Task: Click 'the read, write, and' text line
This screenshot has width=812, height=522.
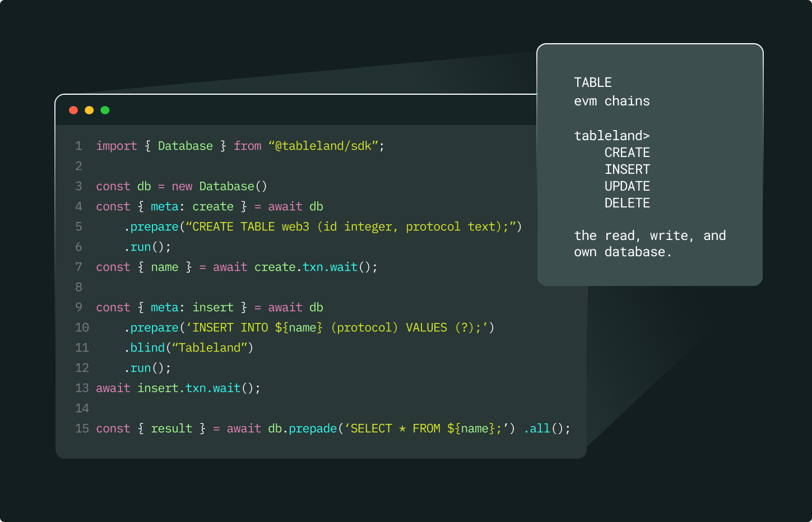Action: click(x=650, y=235)
